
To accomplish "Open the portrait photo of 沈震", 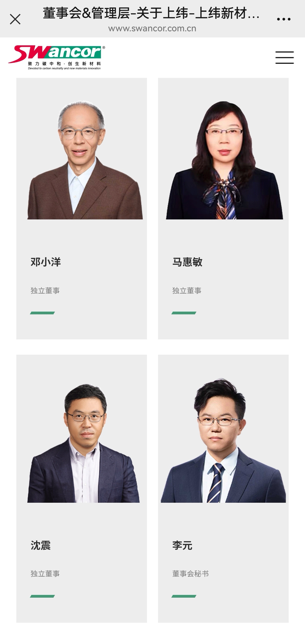I will point(84,443).
